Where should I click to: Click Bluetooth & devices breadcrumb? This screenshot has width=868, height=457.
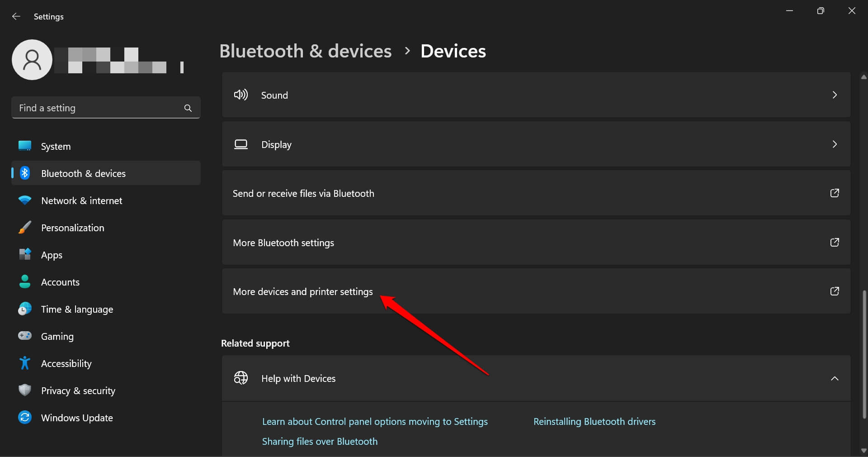tap(306, 51)
